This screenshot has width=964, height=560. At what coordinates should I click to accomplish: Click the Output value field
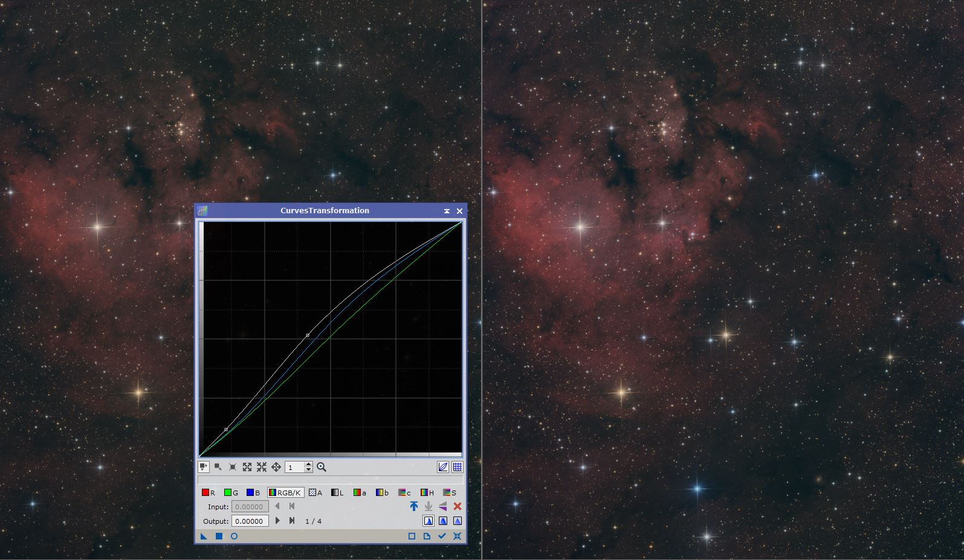[x=250, y=521]
